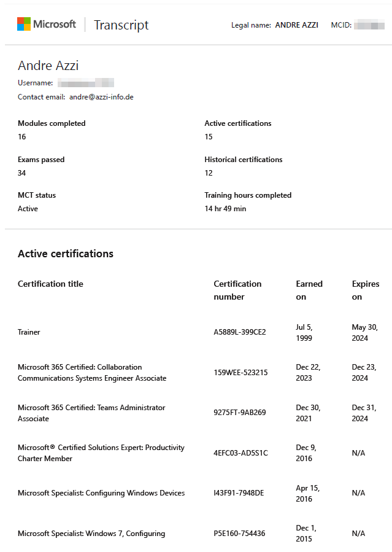Select active certifications value '15'

tap(209, 136)
